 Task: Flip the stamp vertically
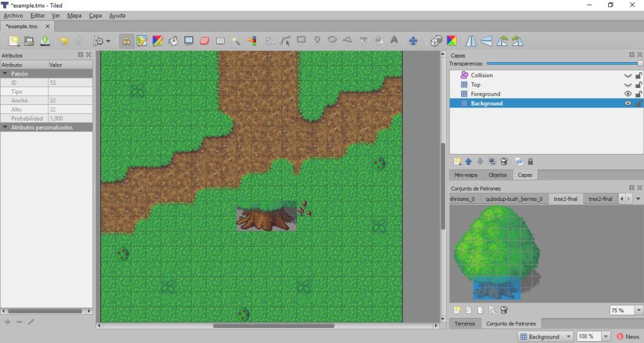click(487, 41)
